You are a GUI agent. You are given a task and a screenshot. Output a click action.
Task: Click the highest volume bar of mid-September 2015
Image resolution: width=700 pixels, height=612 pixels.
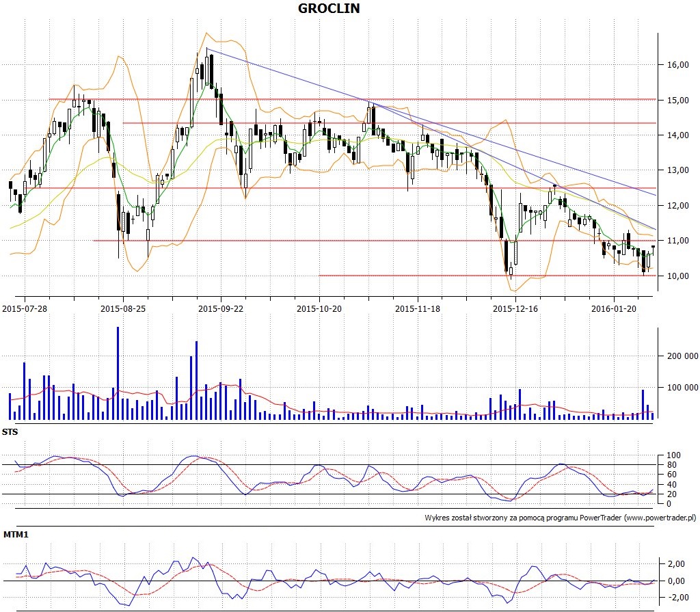[196, 380]
